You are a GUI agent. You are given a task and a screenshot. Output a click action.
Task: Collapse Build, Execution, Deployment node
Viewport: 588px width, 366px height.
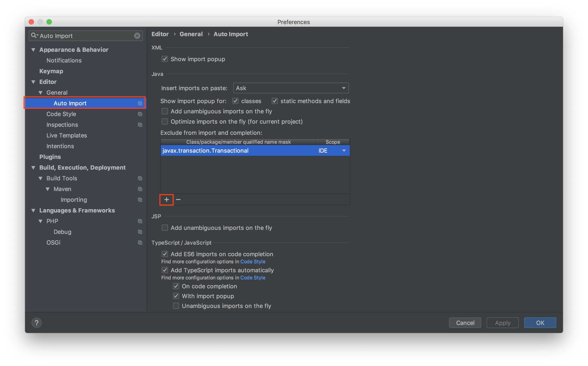[34, 168]
